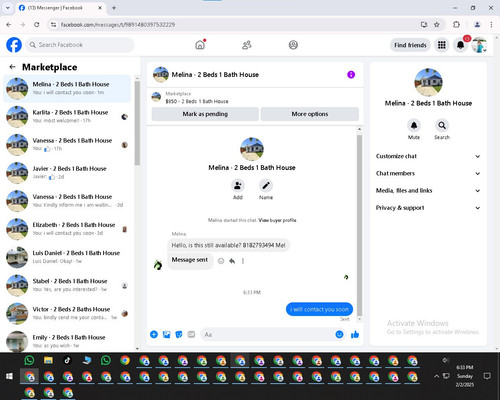Show hidden system tray icons
Viewport: 500px width, 400px height.
point(436,376)
